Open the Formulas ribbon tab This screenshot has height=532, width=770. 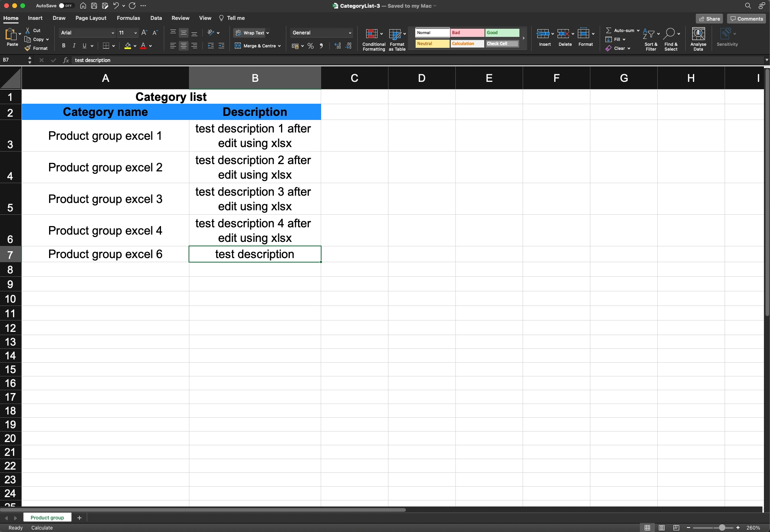coord(128,18)
